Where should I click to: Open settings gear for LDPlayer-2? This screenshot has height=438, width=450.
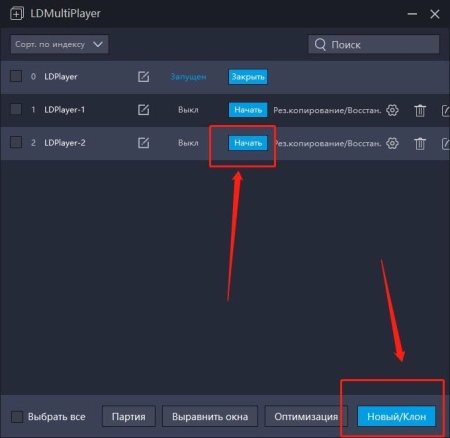392,143
